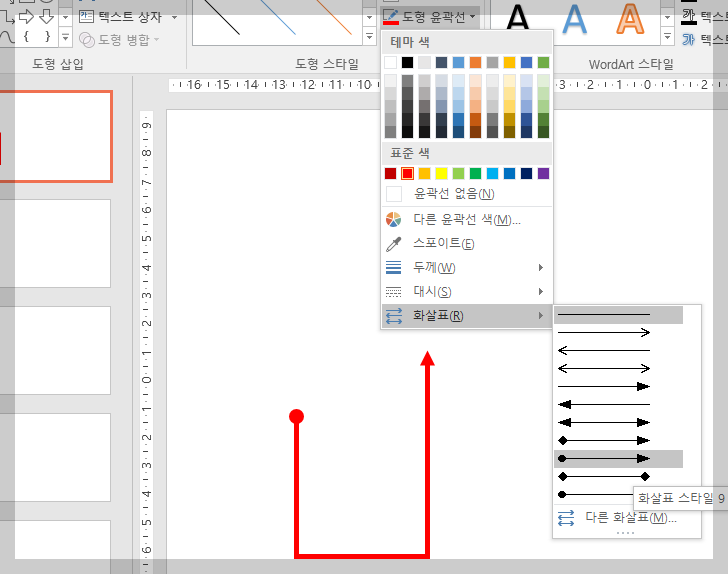Viewport: 728px width, 574px height.
Task: Open 다른 윤곽선 색(M) more colors
Action: tap(467, 219)
